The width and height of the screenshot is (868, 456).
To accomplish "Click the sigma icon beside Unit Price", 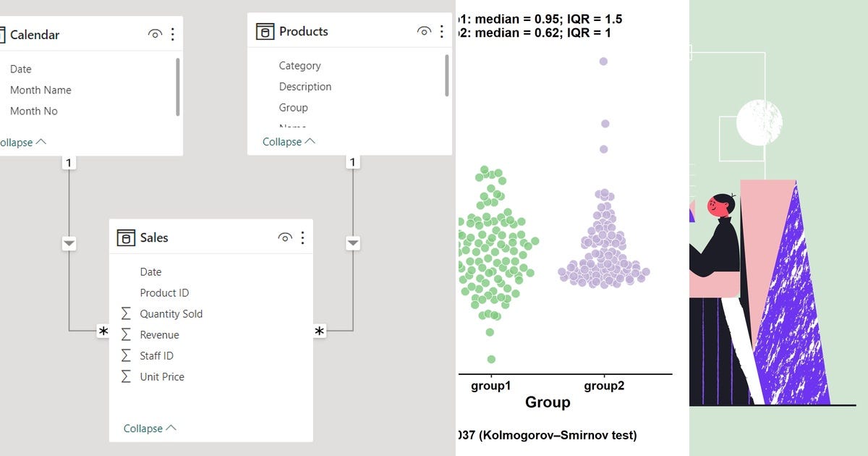I will [x=127, y=376].
